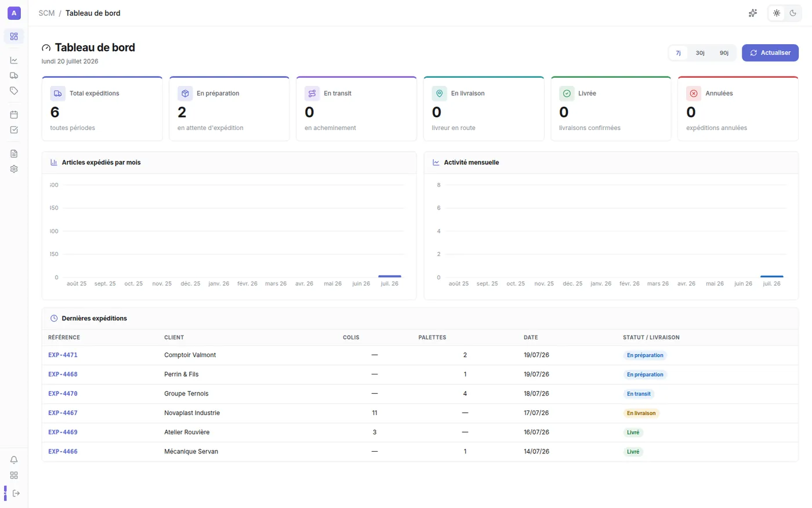Open the truck shipments sidebar icon
Image resolution: width=812 pixels, height=508 pixels.
14,75
